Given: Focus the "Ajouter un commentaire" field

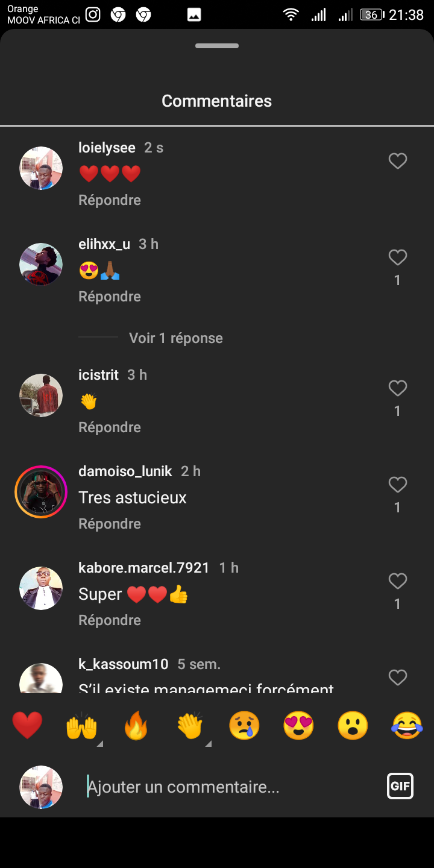Looking at the screenshot, I should point(229,787).
